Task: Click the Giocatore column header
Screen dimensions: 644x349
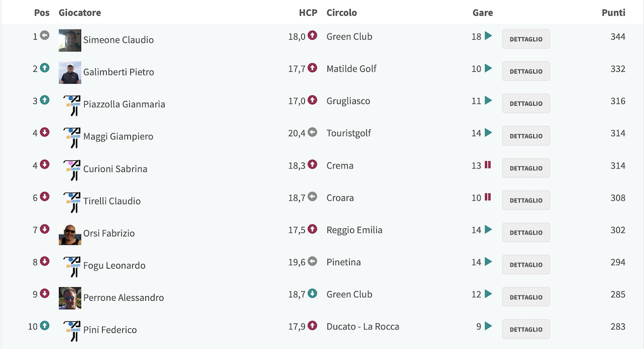Action: 79,13
